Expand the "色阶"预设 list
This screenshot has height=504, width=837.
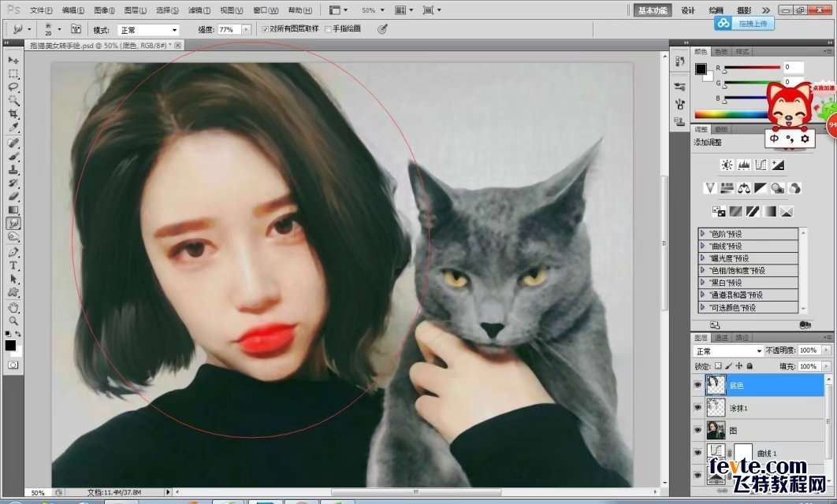point(702,234)
